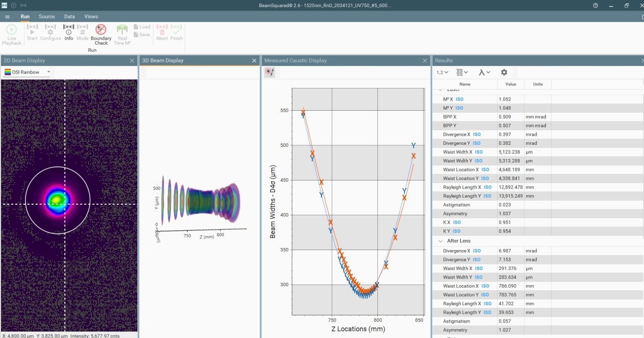The image size is (644, 338).
Task: Collapse the After Lens results group
Action: 440,241
